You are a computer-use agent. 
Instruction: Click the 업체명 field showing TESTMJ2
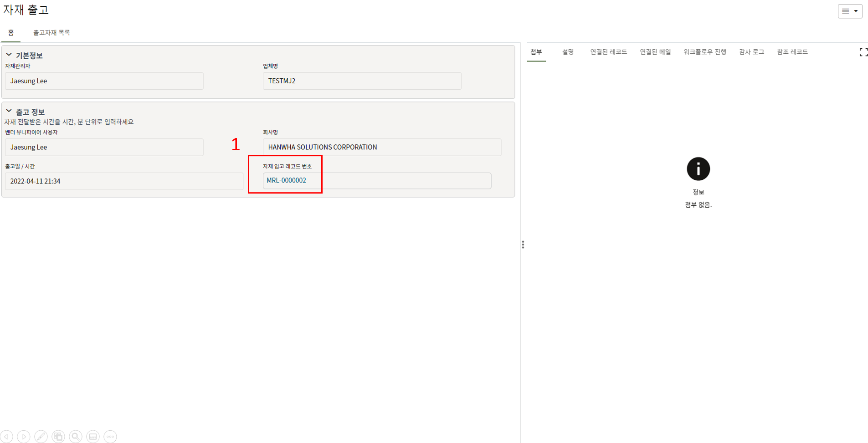click(361, 81)
